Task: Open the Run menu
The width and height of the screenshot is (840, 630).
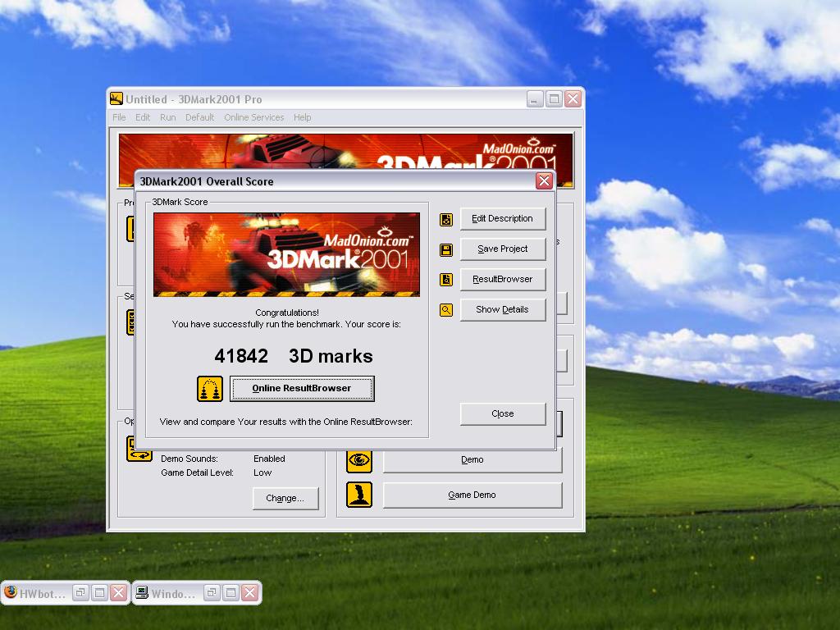Action: point(167,117)
